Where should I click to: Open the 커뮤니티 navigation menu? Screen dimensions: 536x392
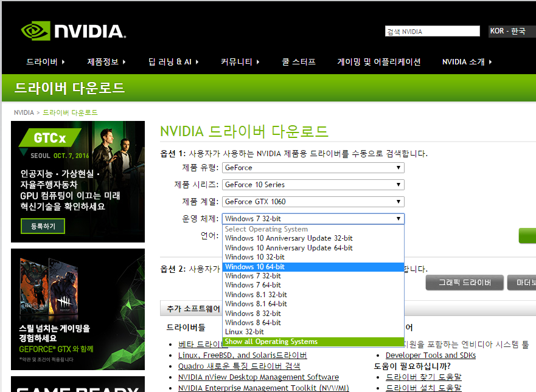pyautogui.click(x=240, y=62)
